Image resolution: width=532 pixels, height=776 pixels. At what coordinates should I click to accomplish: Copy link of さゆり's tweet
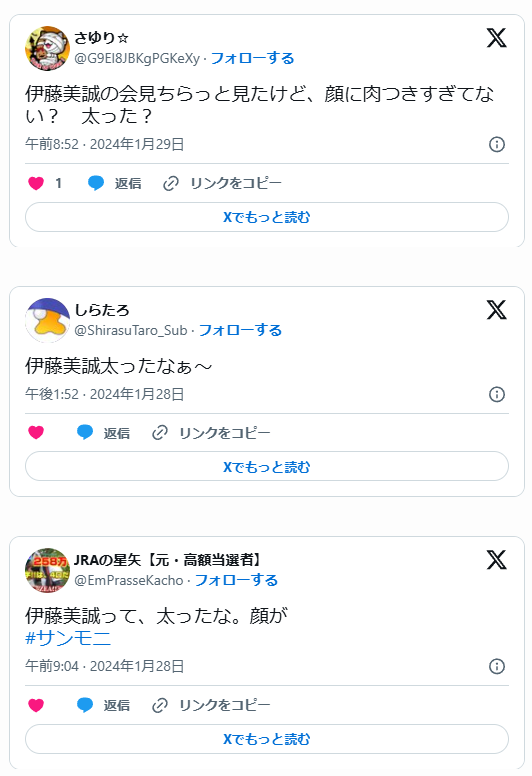(222, 183)
